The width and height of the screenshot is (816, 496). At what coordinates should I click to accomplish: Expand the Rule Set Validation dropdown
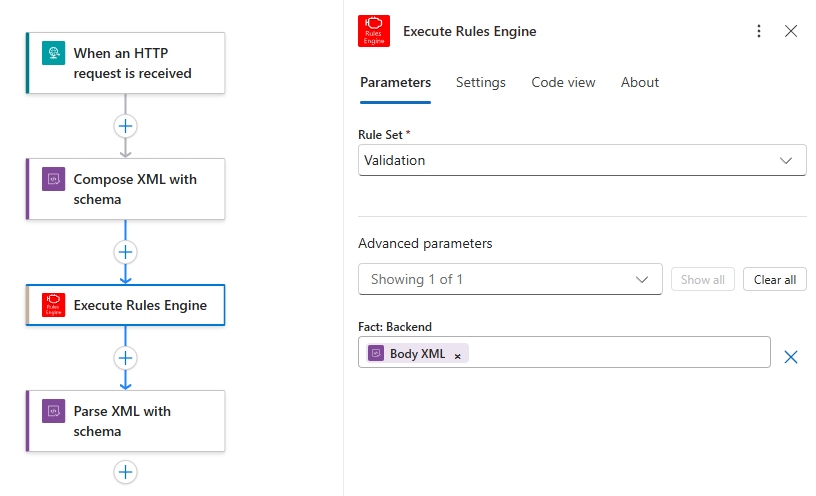(x=582, y=160)
